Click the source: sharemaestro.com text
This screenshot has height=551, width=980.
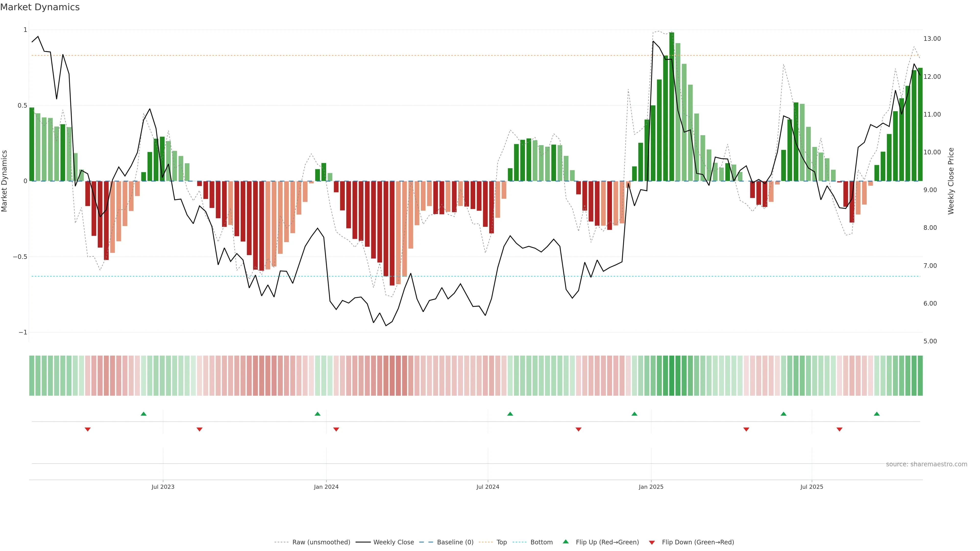pyautogui.click(x=926, y=464)
